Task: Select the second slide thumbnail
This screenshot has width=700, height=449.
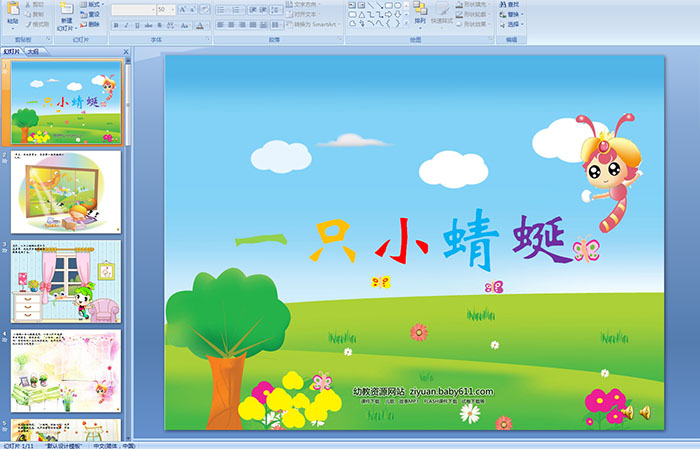Action: point(67,191)
